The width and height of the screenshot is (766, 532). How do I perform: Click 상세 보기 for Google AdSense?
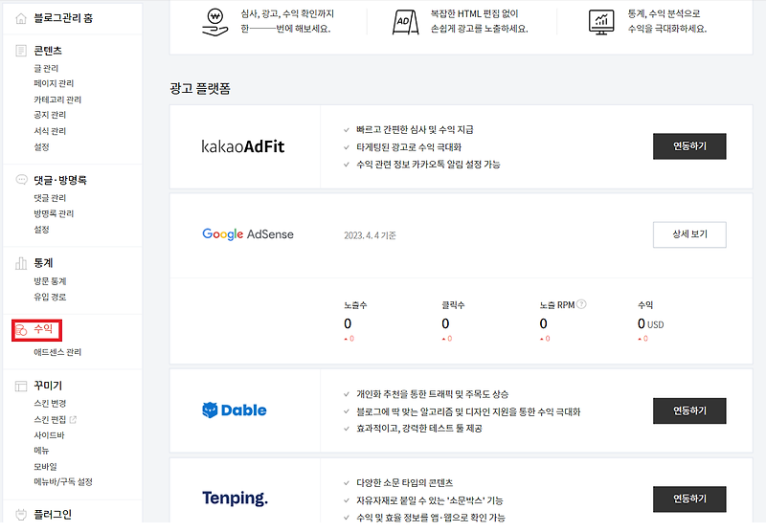coord(689,234)
